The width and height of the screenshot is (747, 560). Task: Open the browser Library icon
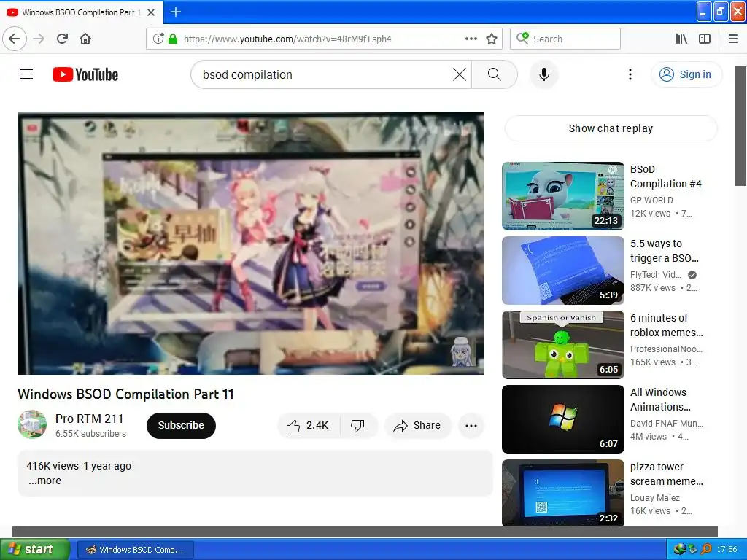[681, 39]
